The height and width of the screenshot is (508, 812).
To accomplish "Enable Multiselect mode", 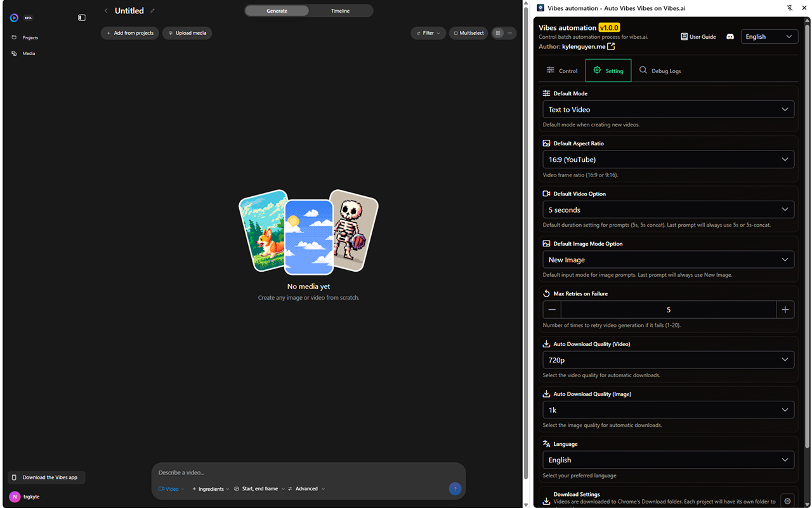I will tap(469, 33).
